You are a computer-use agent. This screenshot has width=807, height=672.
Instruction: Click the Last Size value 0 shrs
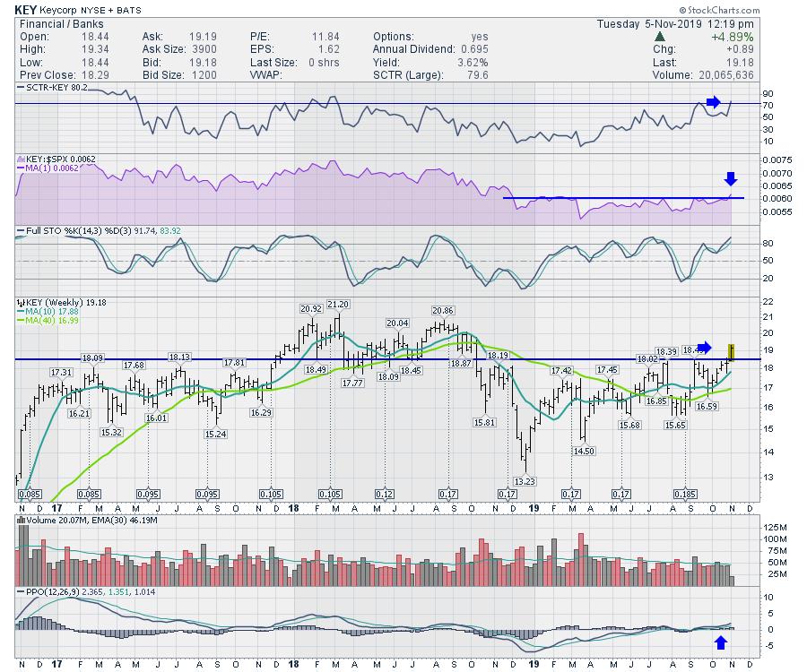click(325, 63)
